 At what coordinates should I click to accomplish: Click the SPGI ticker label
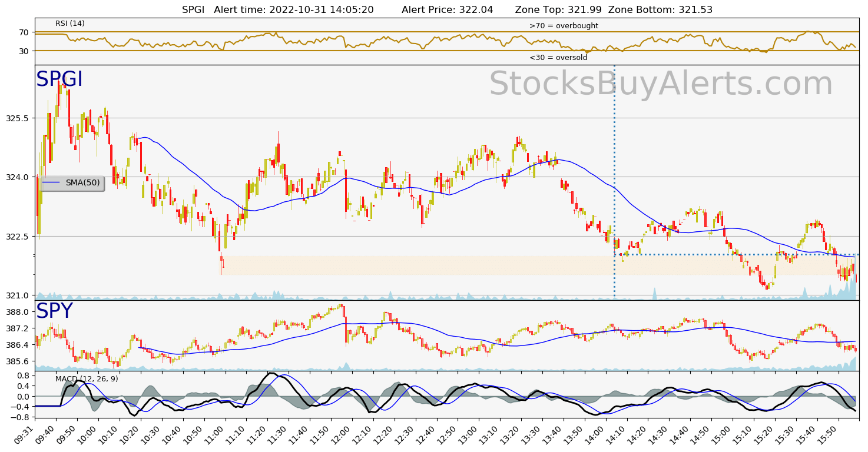tap(59, 79)
